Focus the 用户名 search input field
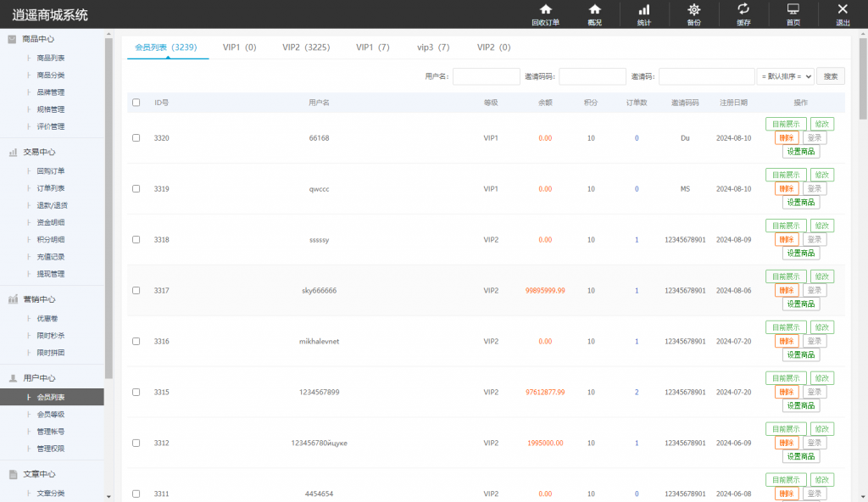This screenshot has height=502, width=868. tap(486, 76)
